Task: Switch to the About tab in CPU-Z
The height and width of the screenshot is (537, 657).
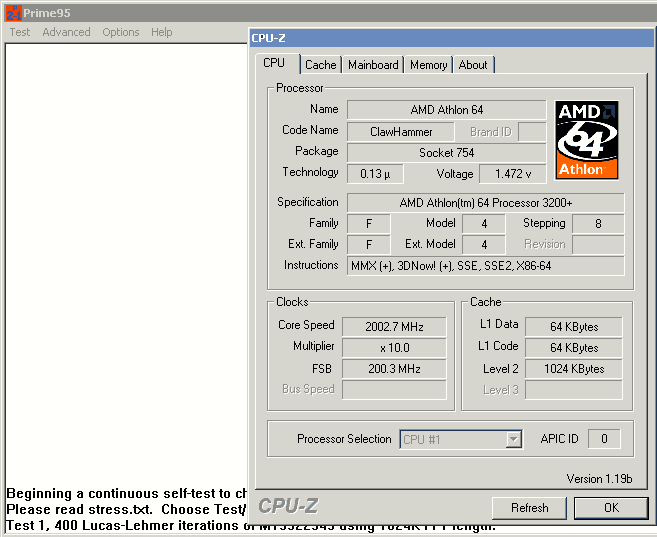Action: pyautogui.click(x=473, y=65)
